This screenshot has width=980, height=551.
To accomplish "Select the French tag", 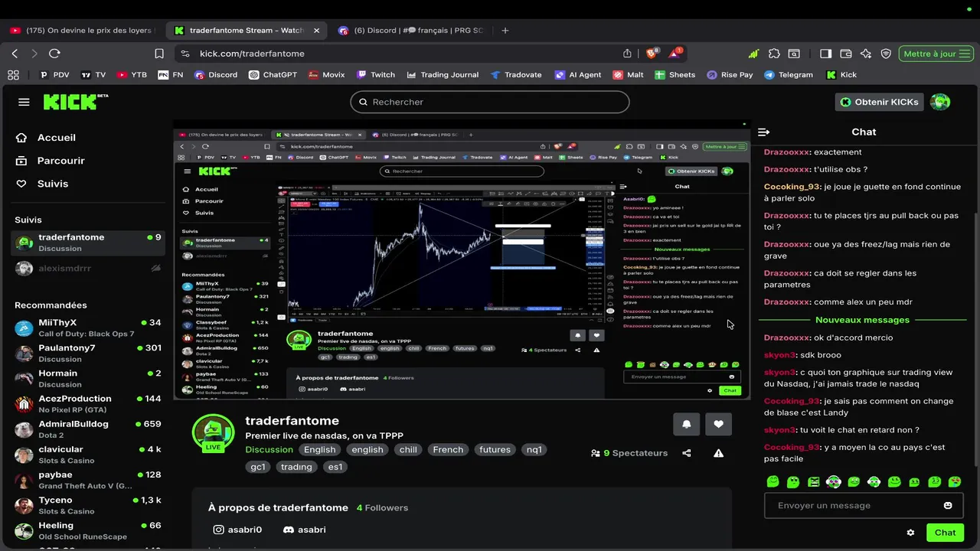I will pos(448,450).
